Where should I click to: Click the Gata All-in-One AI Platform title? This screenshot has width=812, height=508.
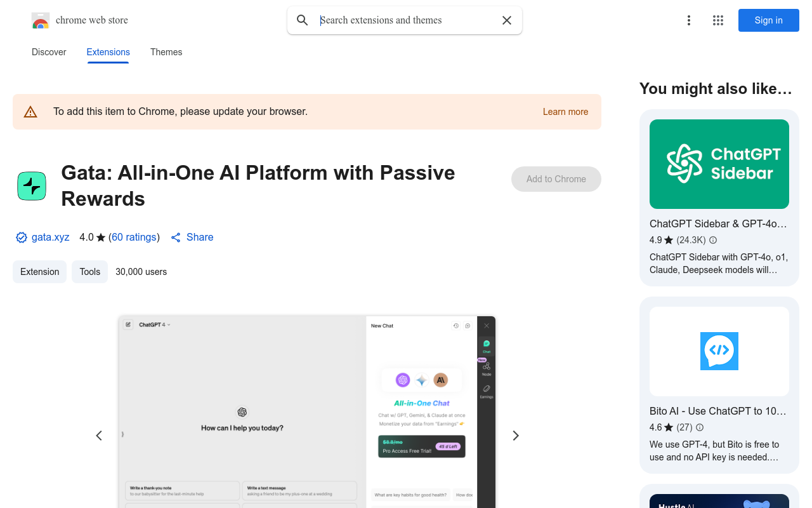[258, 186]
